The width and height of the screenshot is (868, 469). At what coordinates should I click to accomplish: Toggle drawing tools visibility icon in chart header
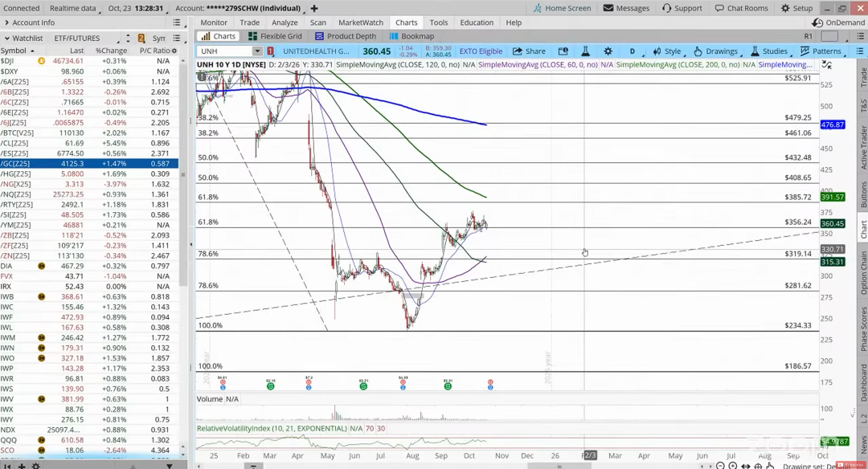coord(826,65)
